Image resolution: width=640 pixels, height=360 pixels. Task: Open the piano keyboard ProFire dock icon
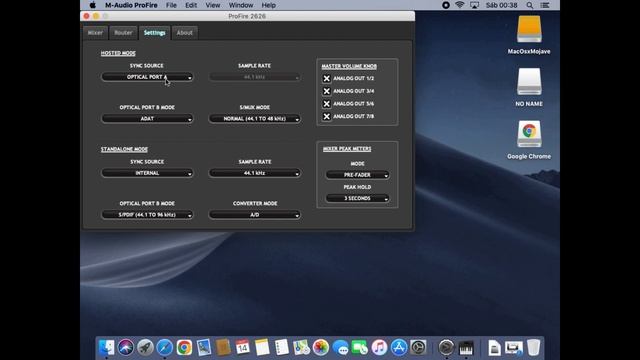466,347
